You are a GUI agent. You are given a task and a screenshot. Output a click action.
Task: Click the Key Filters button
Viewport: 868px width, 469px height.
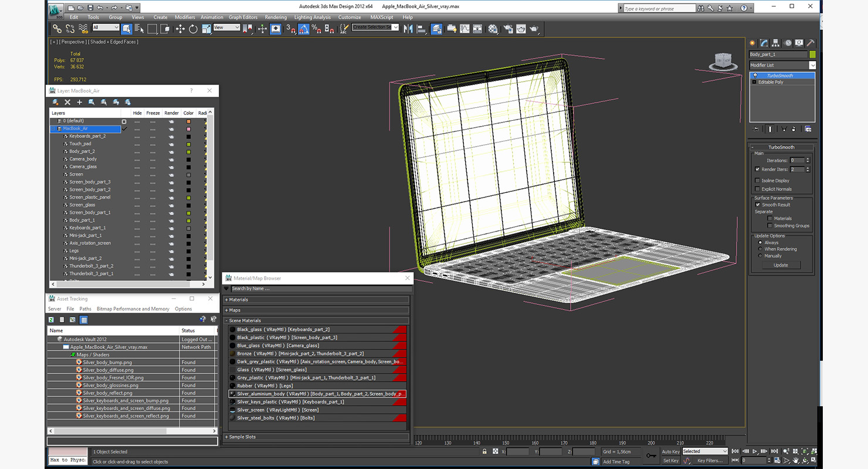(x=710, y=461)
